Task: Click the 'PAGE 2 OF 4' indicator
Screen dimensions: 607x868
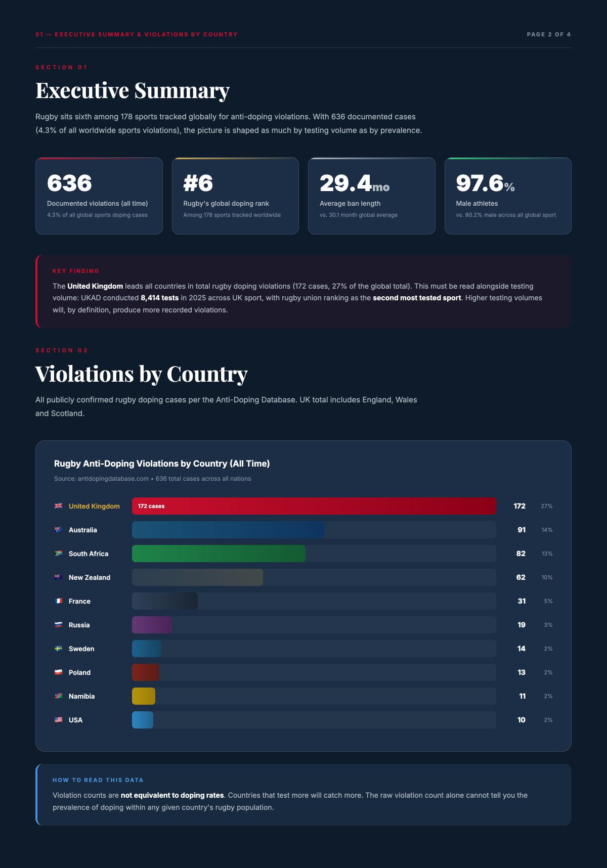Action: pos(549,34)
